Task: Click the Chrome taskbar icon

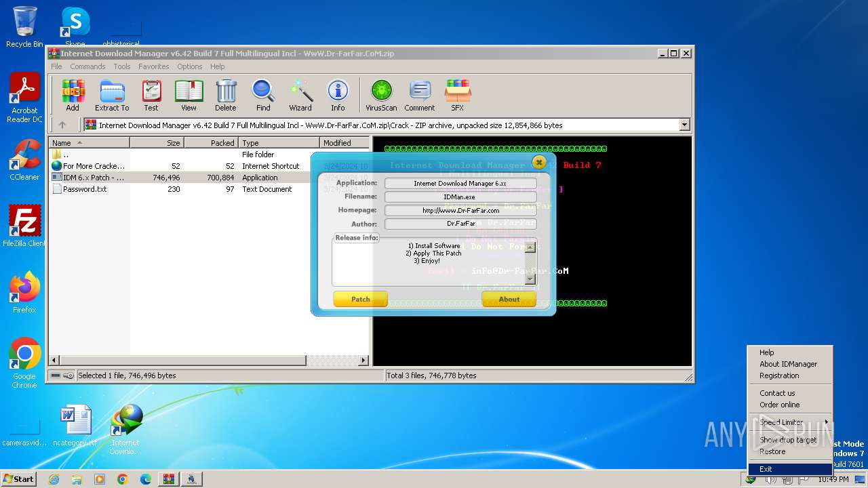Action: tap(123, 479)
